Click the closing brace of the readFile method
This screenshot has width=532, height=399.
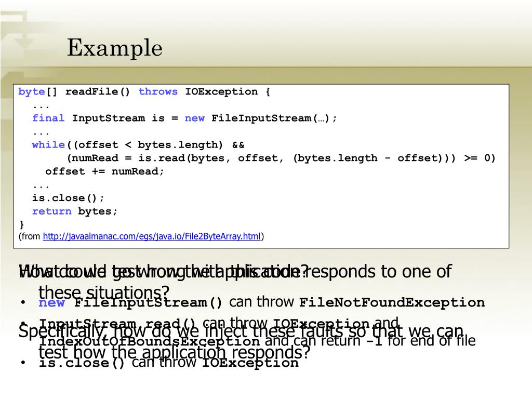pos(22,224)
